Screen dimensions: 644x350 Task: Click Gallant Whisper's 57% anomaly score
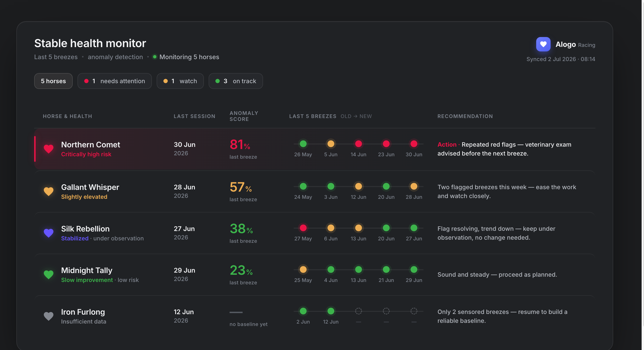(240, 187)
